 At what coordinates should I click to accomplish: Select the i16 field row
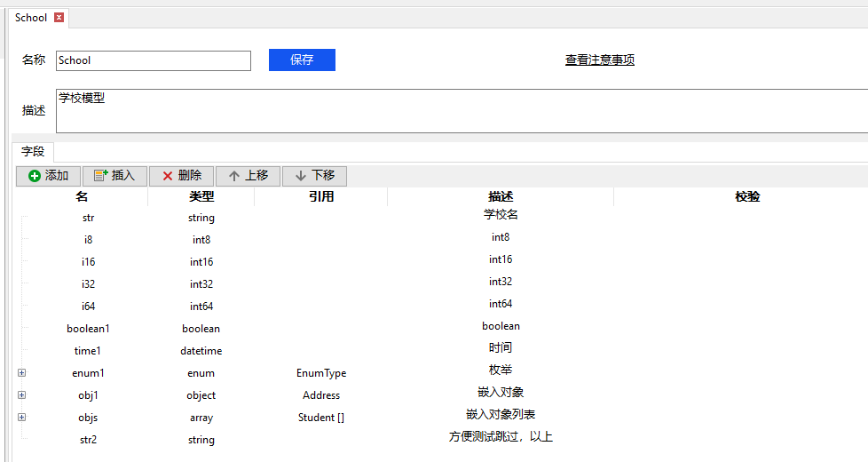click(88, 262)
